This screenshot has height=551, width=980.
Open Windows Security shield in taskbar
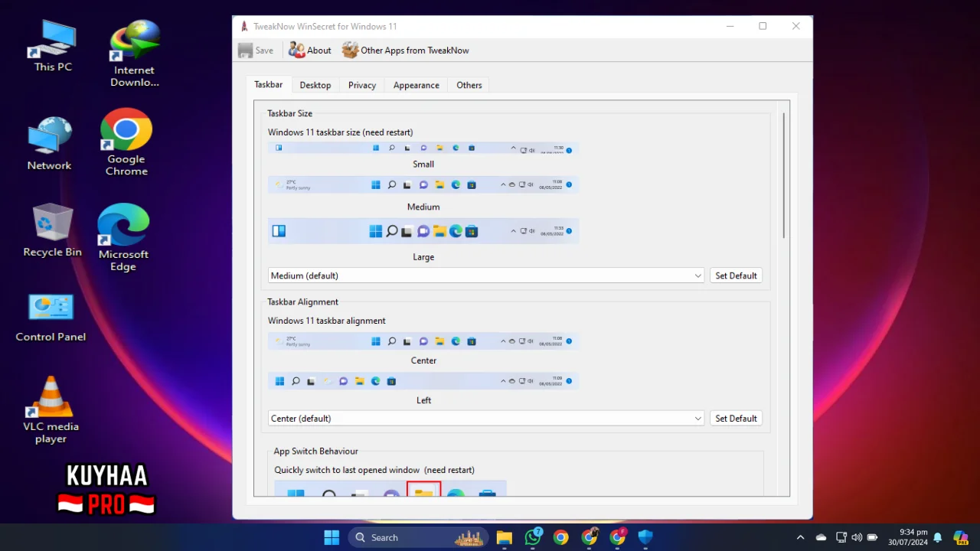pos(645,537)
